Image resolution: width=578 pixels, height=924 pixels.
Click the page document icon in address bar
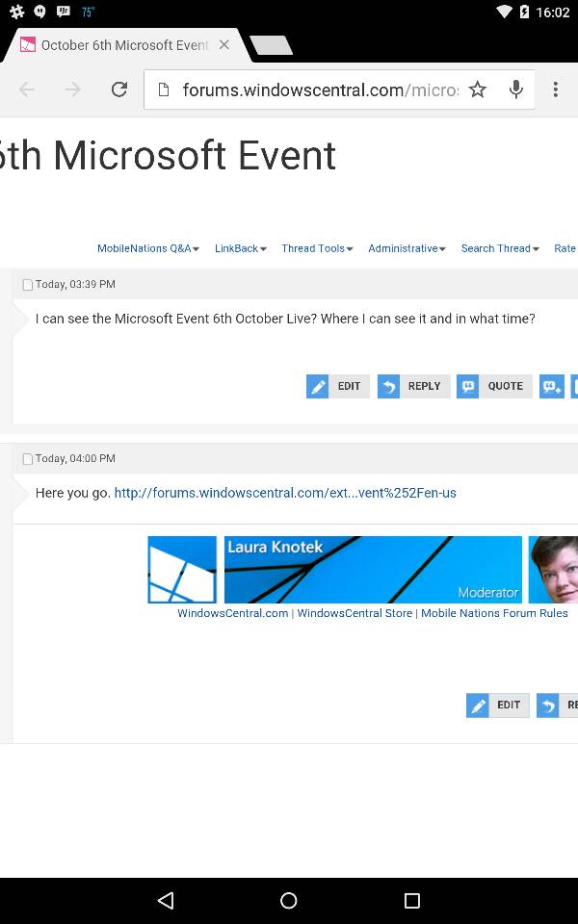tap(164, 90)
